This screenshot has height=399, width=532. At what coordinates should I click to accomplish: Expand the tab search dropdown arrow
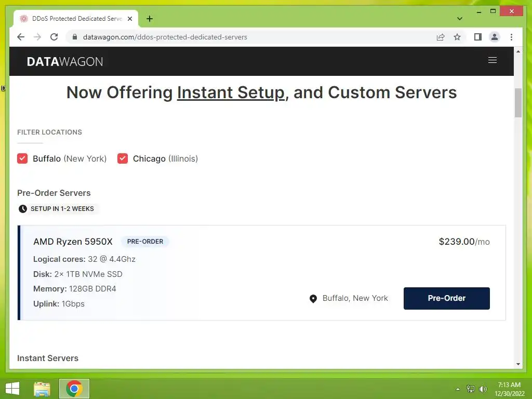[x=460, y=19]
